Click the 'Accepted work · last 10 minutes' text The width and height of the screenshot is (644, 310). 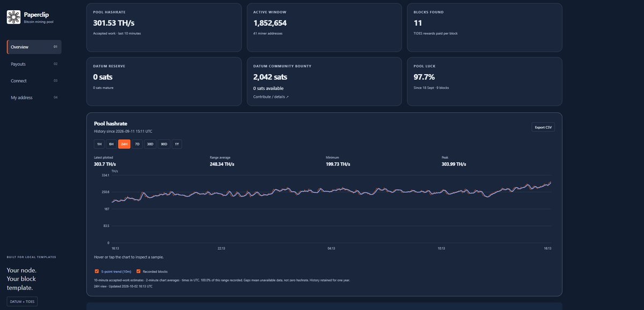117,33
